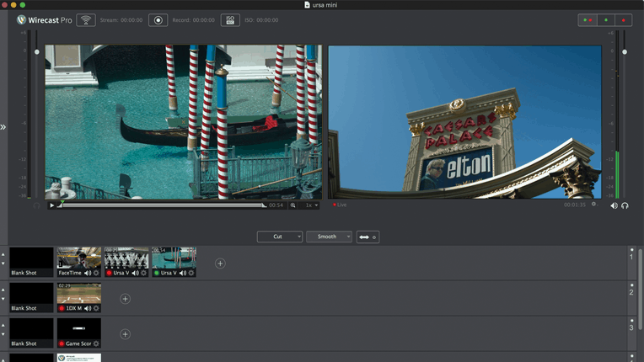Screen dimensions: 644x362
Task: Select the Blank Shot in layer 3
Action: 32,333
